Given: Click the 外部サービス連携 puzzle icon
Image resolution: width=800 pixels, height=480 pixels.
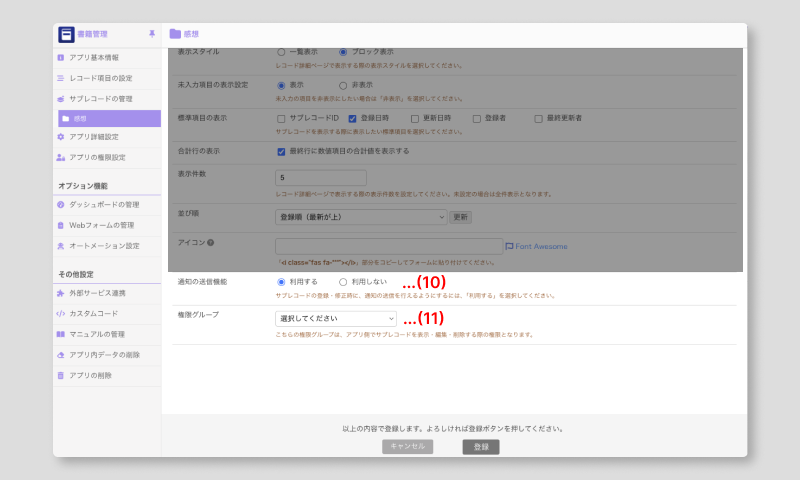Looking at the screenshot, I should pyautogui.click(x=61, y=293).
